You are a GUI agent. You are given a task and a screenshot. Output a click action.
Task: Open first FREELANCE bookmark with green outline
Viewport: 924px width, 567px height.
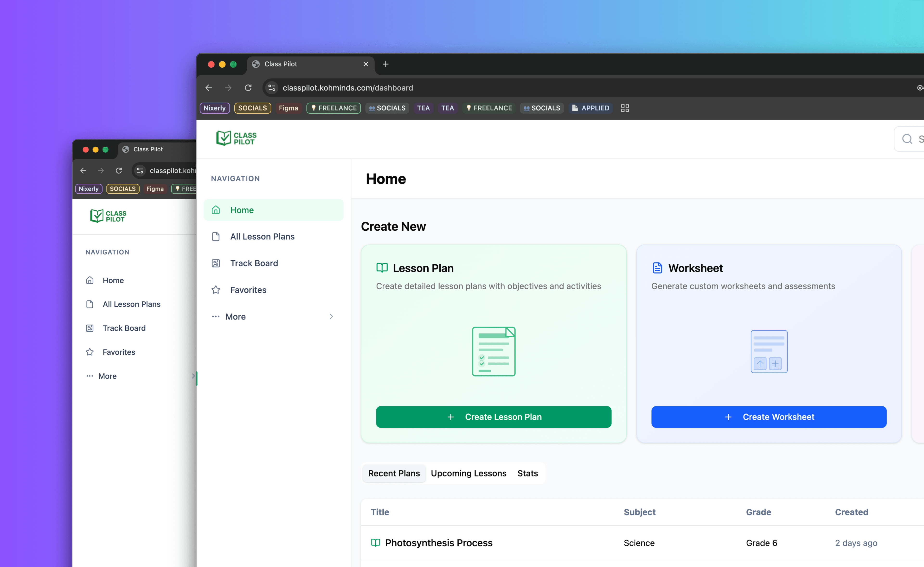334,108
